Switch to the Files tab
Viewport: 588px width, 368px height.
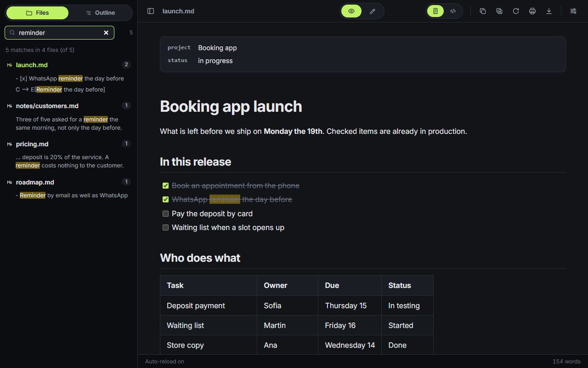38,13
